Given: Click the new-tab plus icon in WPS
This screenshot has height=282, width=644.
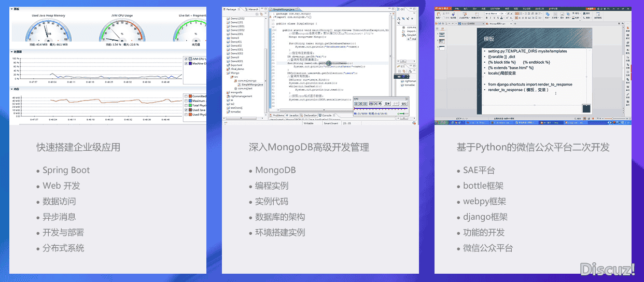Looking at the screenshot, I should [515, 23].
